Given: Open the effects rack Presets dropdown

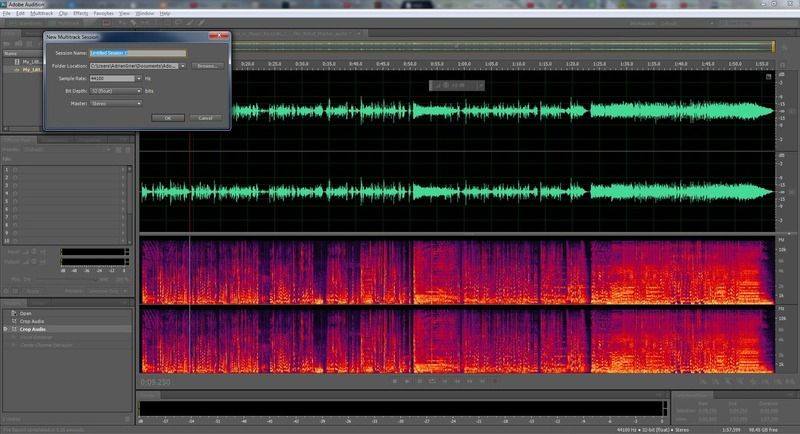Looking at the screenshot, I should coord(67,149).
